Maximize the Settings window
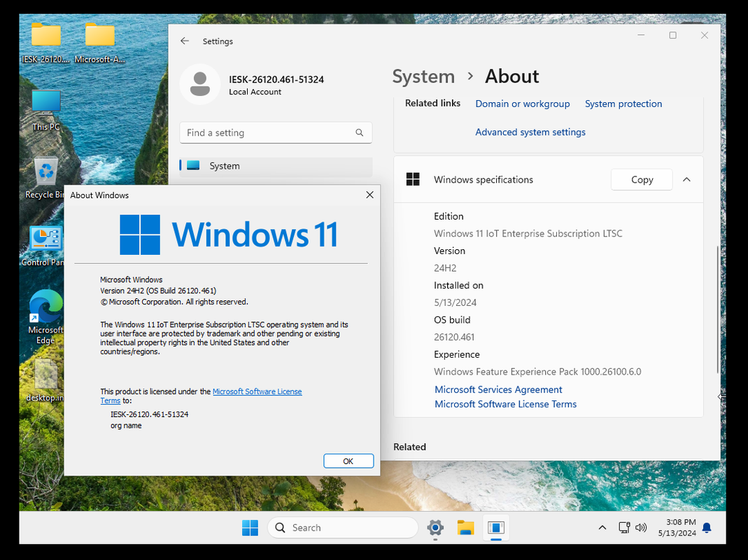 coord(672,35)
